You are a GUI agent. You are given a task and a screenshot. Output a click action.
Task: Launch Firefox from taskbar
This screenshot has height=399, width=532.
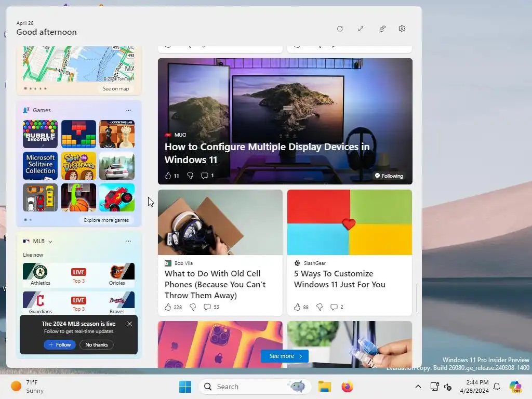point(347,387)
